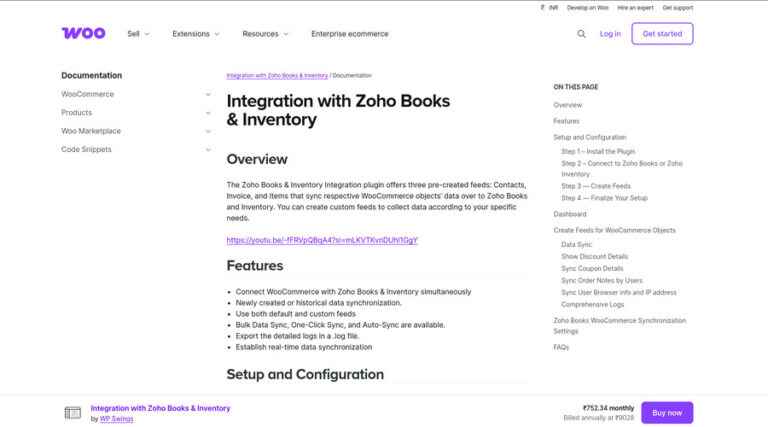Click bullet 'Export the detailed logs in a .log file'
768x427 pixels.
pos(297,336)
